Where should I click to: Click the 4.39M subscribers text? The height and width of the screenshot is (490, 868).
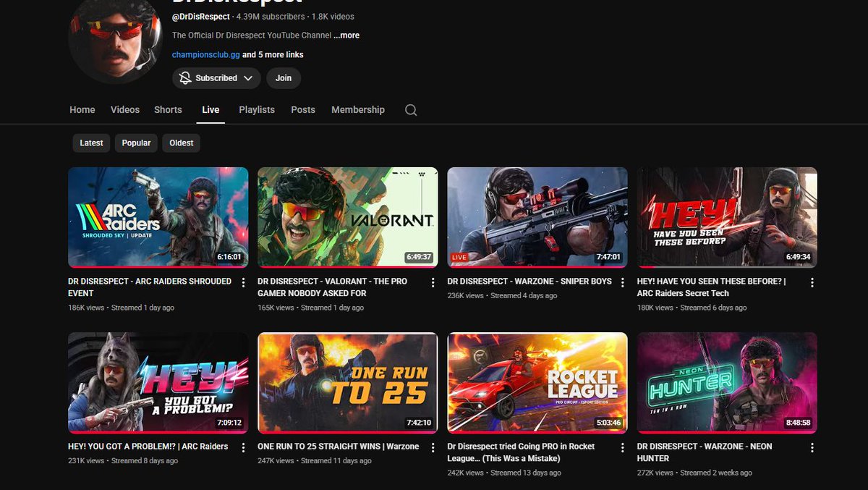click(x=271, y=16)
